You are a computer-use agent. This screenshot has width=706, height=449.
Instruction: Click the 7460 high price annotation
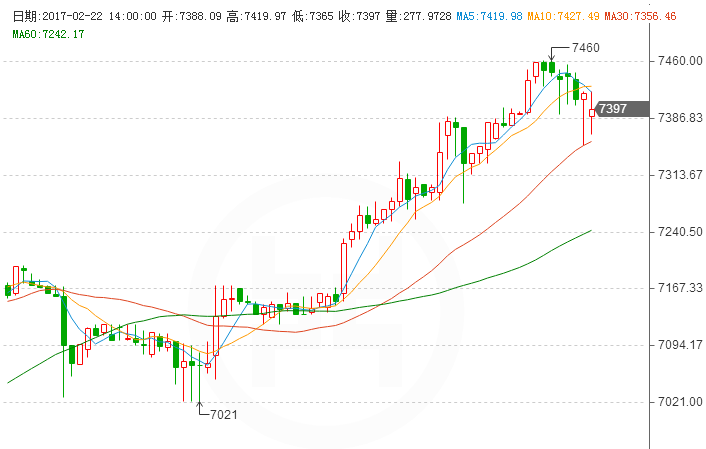pos(585,47)
